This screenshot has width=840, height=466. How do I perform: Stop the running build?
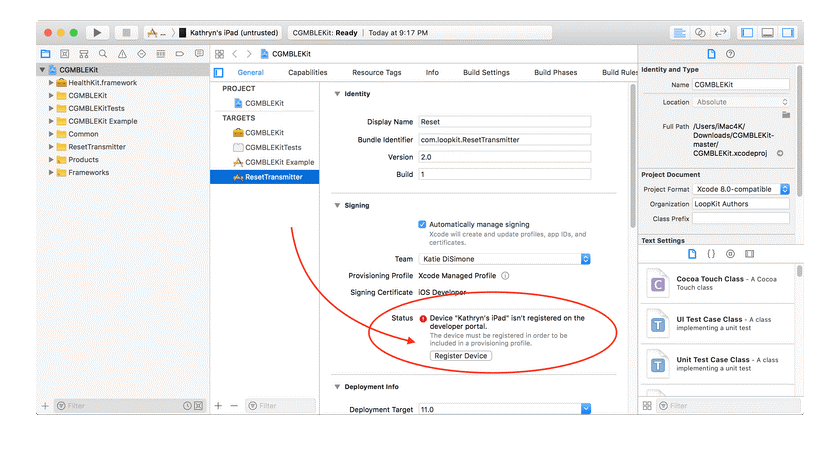coord(126,33)
